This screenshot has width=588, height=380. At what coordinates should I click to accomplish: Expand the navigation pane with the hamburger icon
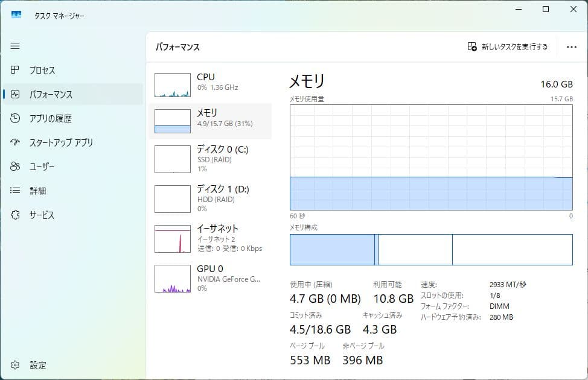click(15, 45)
